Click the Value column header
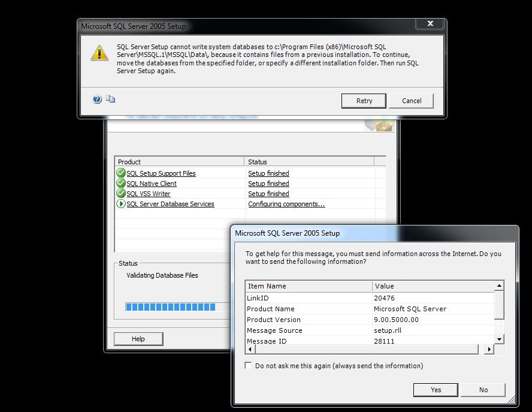The width and height of the screenshot is (532, 412). coord(433,286)
